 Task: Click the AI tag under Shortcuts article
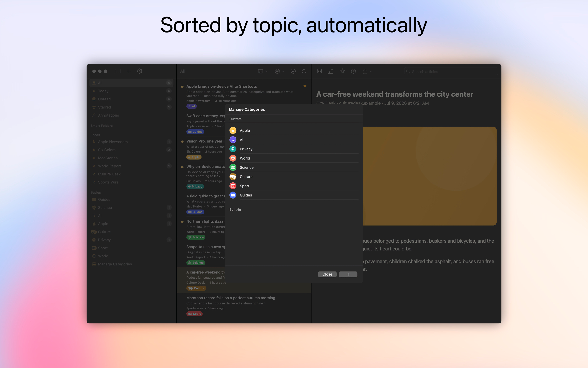[x=192, y=106]
